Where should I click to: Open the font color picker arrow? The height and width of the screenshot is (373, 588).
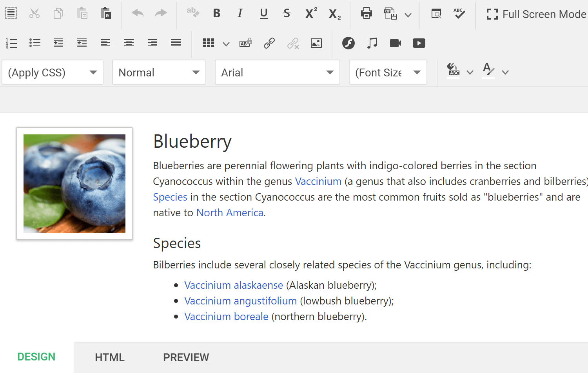(505, 72)
